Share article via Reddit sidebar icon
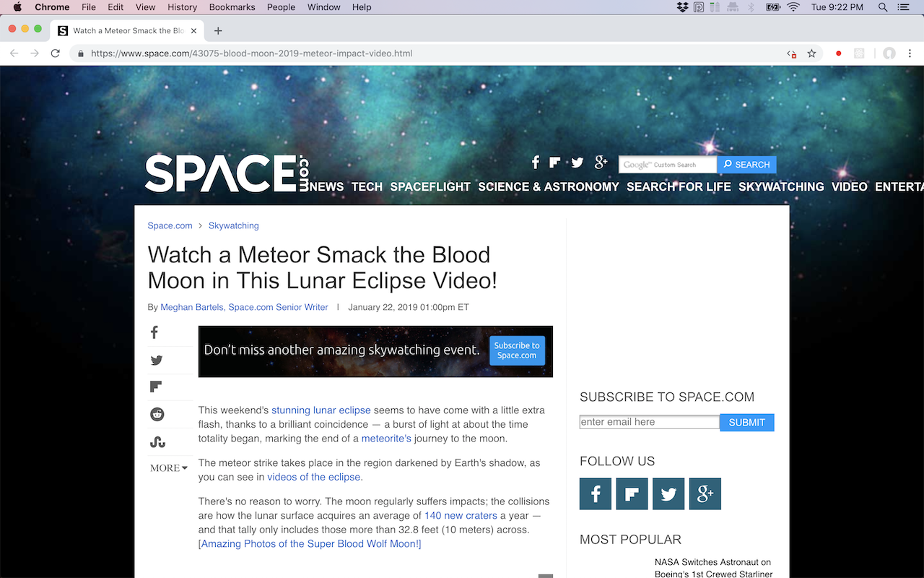 tap(157, 415)
